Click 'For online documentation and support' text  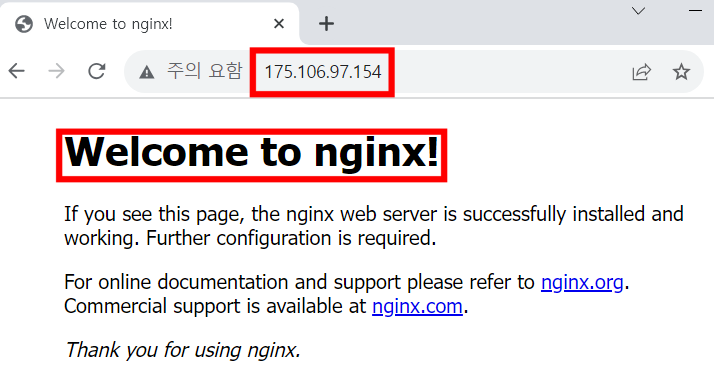(233, 282)
